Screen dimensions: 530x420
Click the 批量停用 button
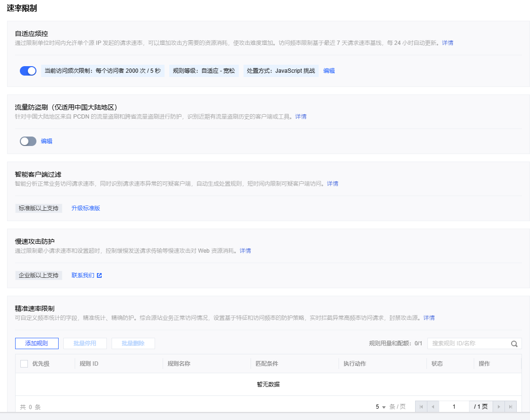[x=85, y=343]
